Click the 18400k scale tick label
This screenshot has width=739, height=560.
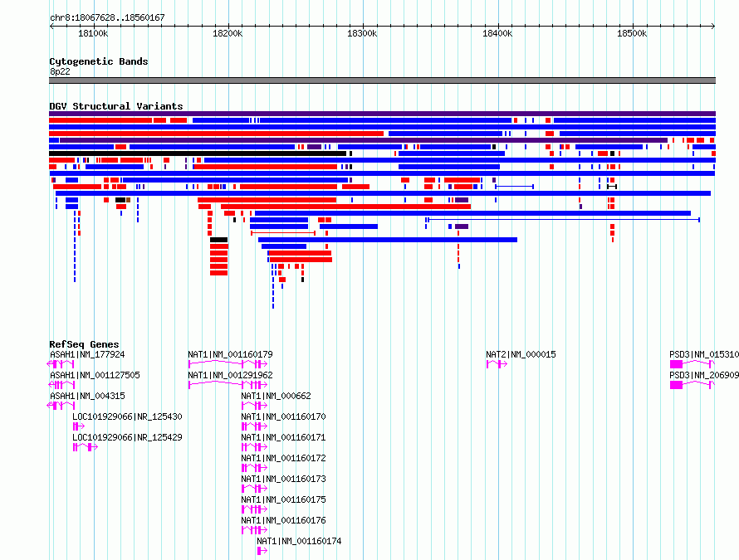[497, 33]
